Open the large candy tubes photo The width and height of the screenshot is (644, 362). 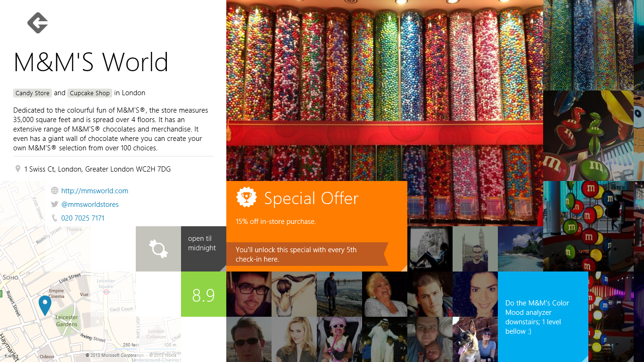[x=385, y=90]
